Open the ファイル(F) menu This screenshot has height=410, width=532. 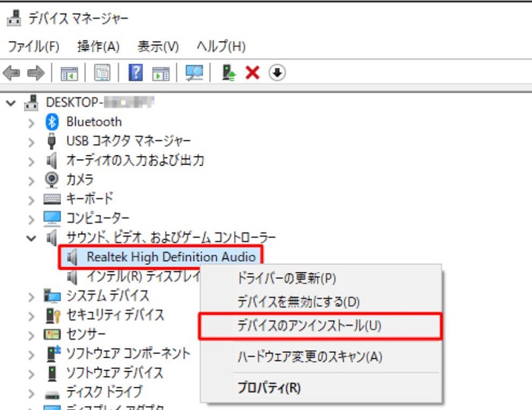pos(33,47)
